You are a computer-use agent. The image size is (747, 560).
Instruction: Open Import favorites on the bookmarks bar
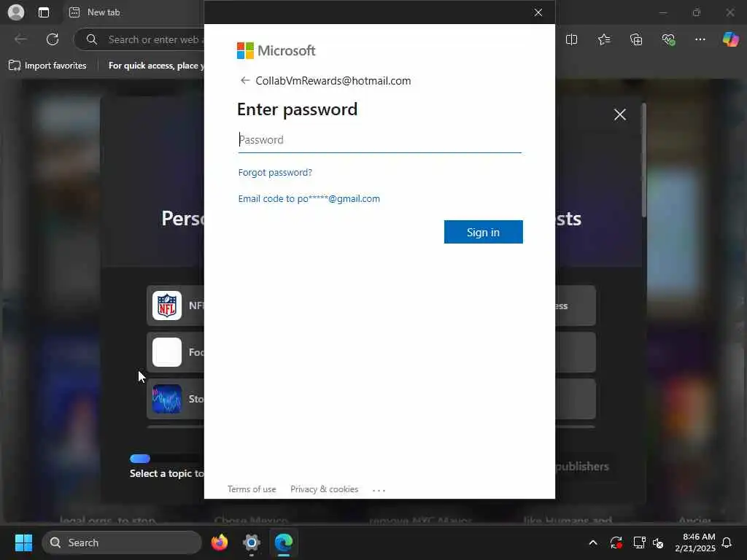pos(47,65)
